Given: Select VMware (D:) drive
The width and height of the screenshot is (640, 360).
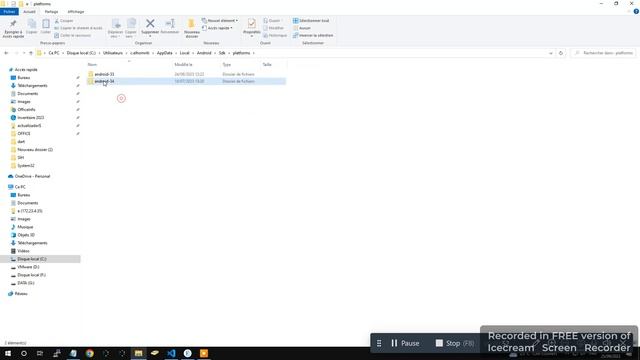Looking at the screenshot, I should (28, 267).
